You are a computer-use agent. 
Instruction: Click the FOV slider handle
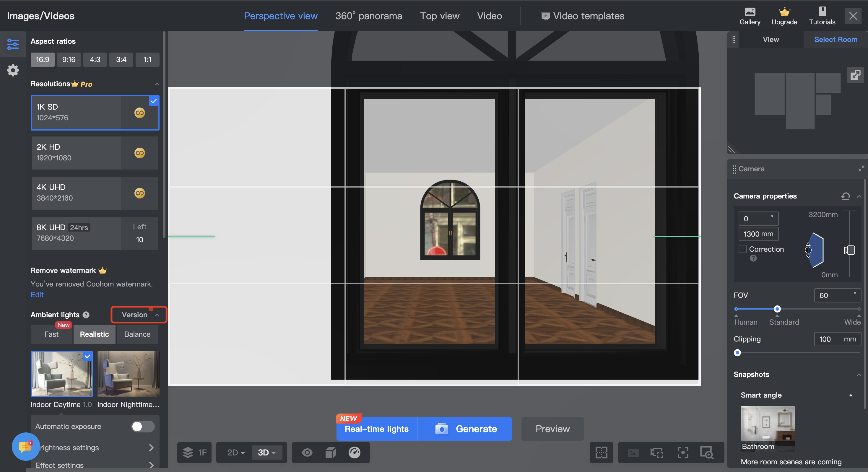click(777, 309)
